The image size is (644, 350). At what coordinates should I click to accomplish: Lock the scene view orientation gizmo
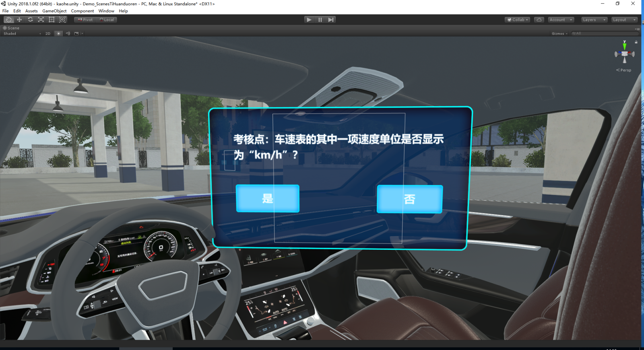tap(636, 42)
